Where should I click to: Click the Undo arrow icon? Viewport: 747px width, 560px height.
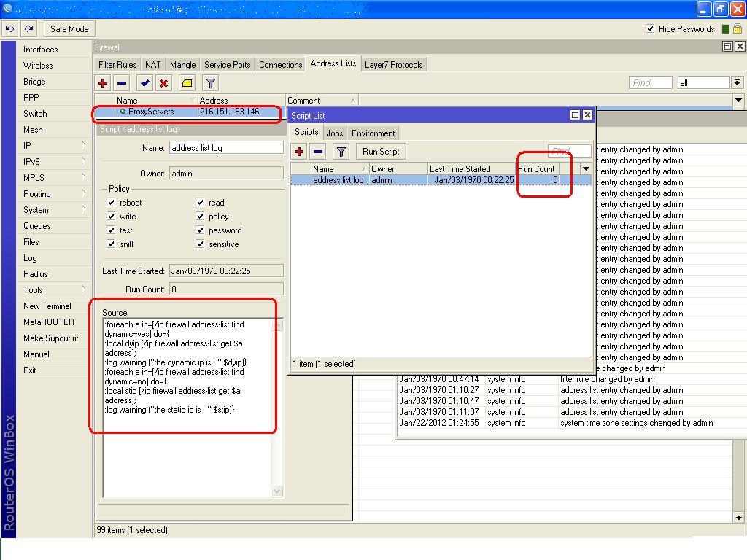(x=9, y=29)
